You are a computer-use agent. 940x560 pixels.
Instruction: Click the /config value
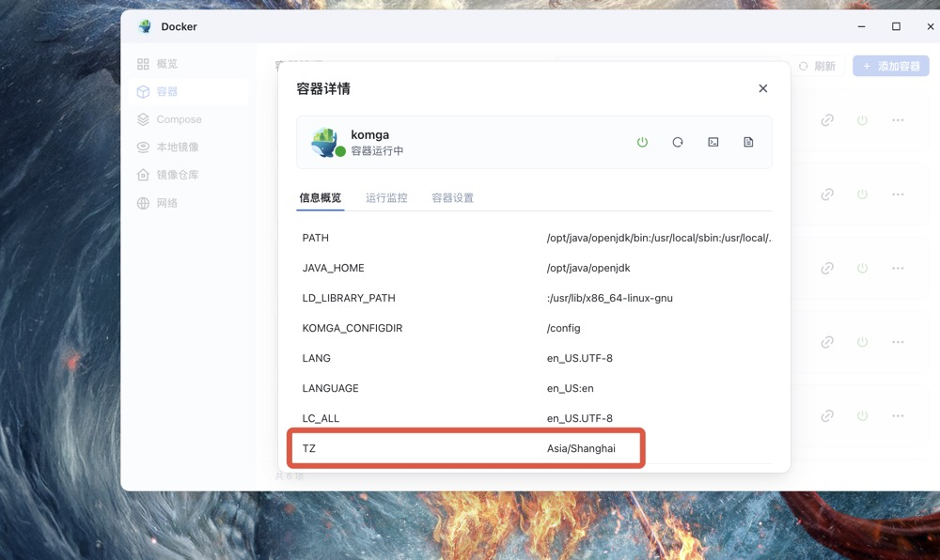[x=563, y=328]
